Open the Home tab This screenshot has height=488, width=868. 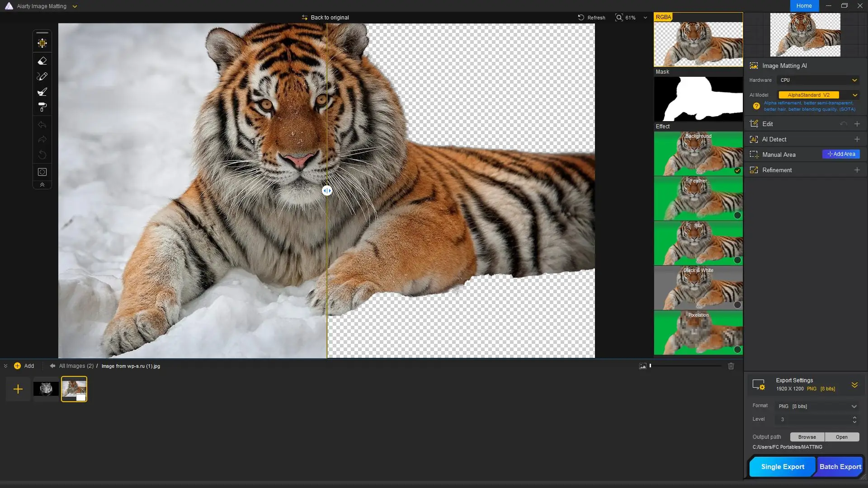[804, 6]
